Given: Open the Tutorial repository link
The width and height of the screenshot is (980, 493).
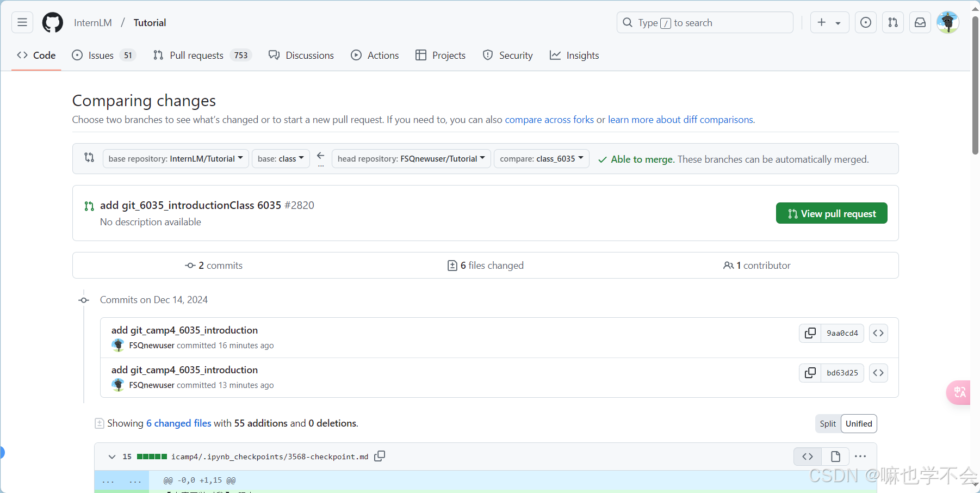Looking at the screenshot, I should [150, 23].
